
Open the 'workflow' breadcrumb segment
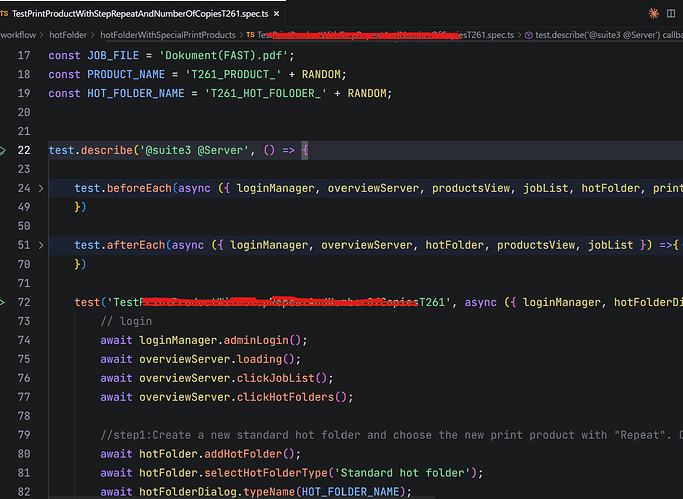pos(18,35)
